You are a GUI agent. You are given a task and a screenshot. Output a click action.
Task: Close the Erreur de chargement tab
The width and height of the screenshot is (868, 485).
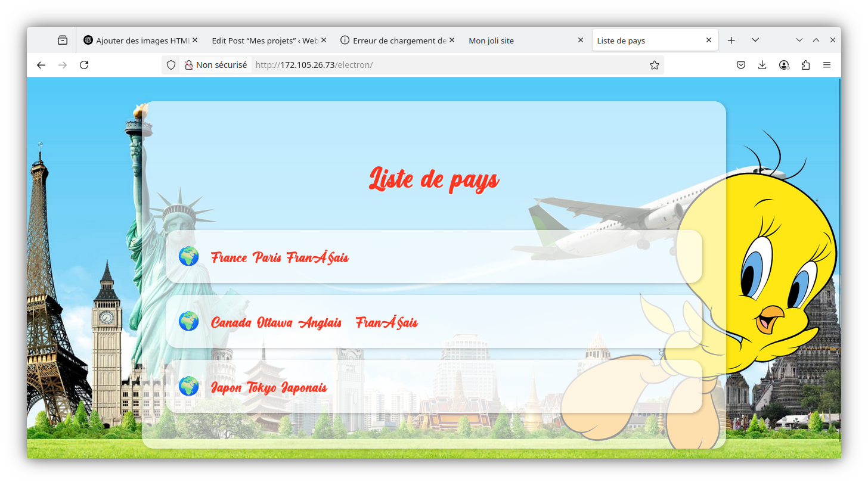click(452, 41)
